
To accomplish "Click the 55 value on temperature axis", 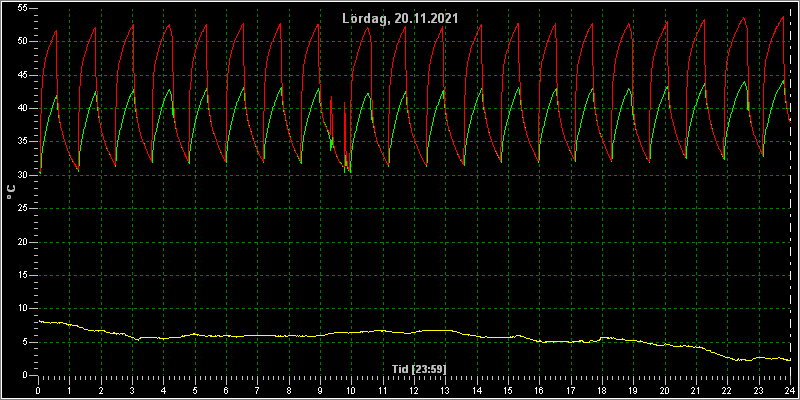I will pyautogui.click(x=21, y=8).
